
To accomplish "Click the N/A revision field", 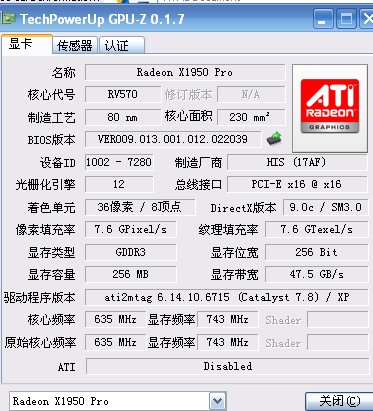I will tap(251, 94).
